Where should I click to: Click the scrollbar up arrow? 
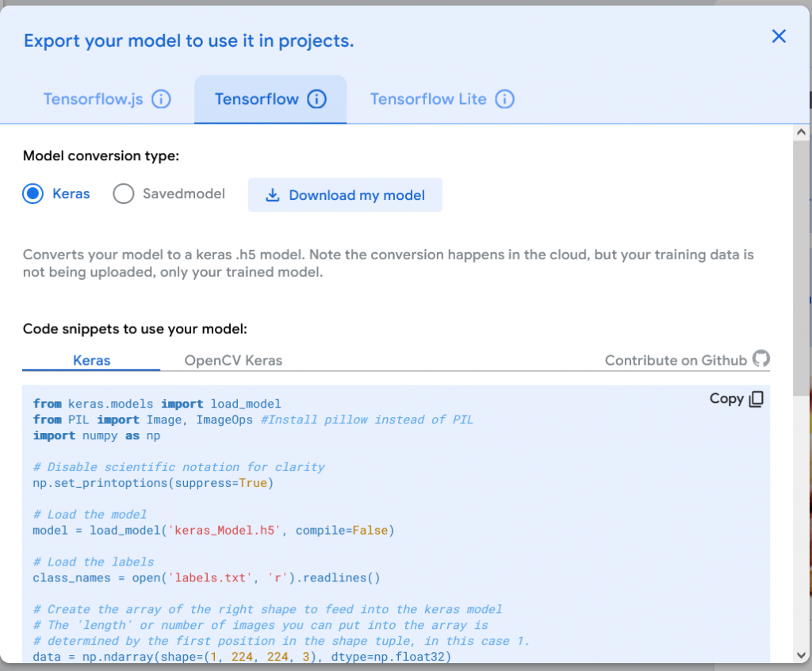click(x=801, y=132)
